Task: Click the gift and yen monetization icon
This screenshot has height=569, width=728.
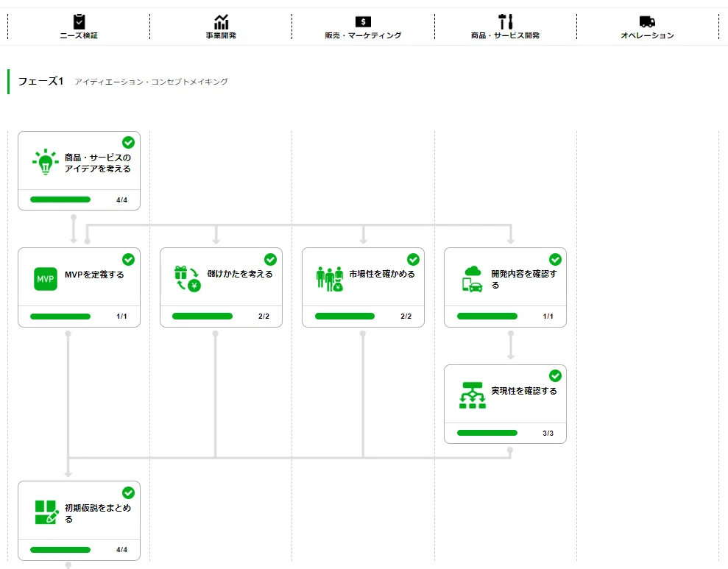Action: click(187, 278)
